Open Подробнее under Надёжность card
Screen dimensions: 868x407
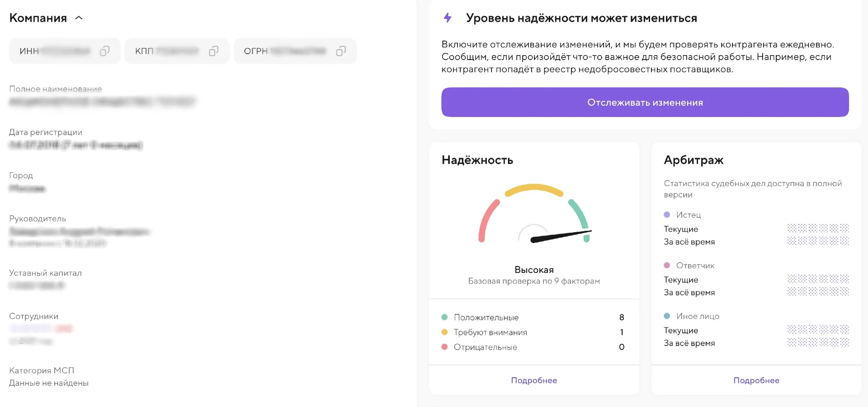point(533,380)
